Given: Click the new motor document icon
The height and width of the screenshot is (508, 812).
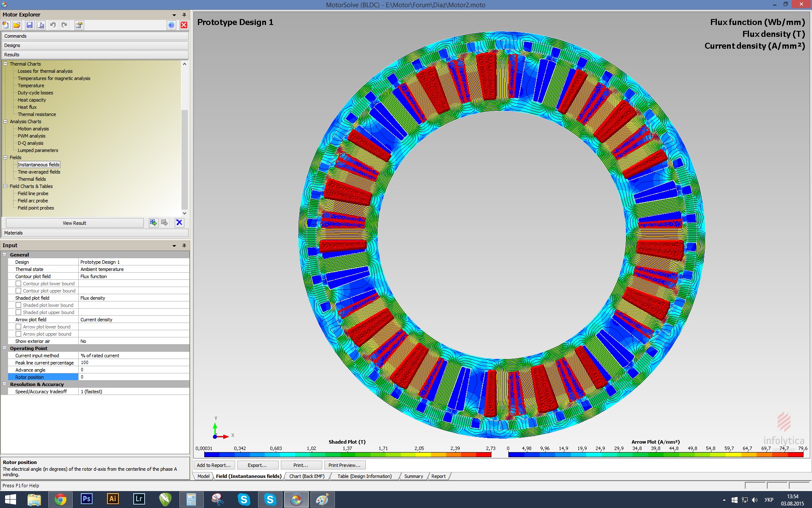Looking at the screenshot, I should 6,25.
